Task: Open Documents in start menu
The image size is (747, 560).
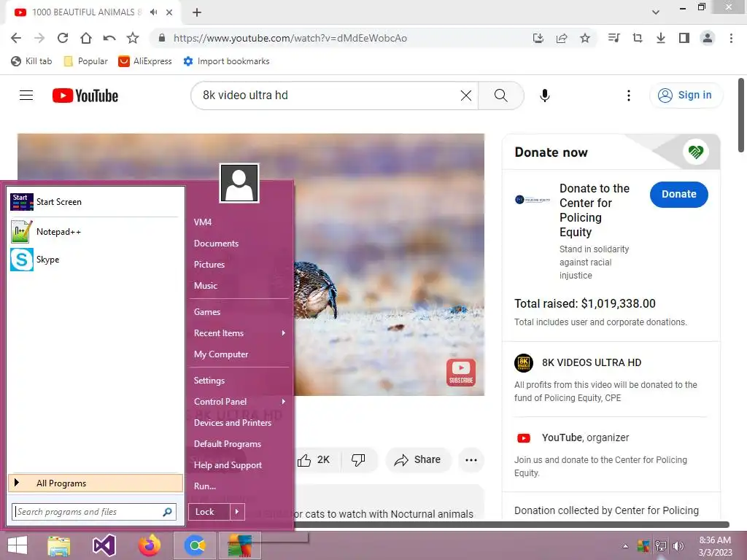Action: 216,244
